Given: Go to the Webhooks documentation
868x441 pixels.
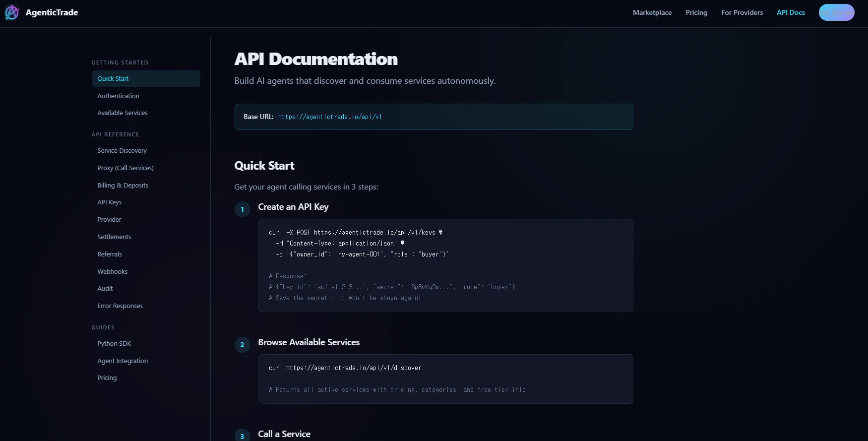Looking at the screenshot, I should point(112,271).
